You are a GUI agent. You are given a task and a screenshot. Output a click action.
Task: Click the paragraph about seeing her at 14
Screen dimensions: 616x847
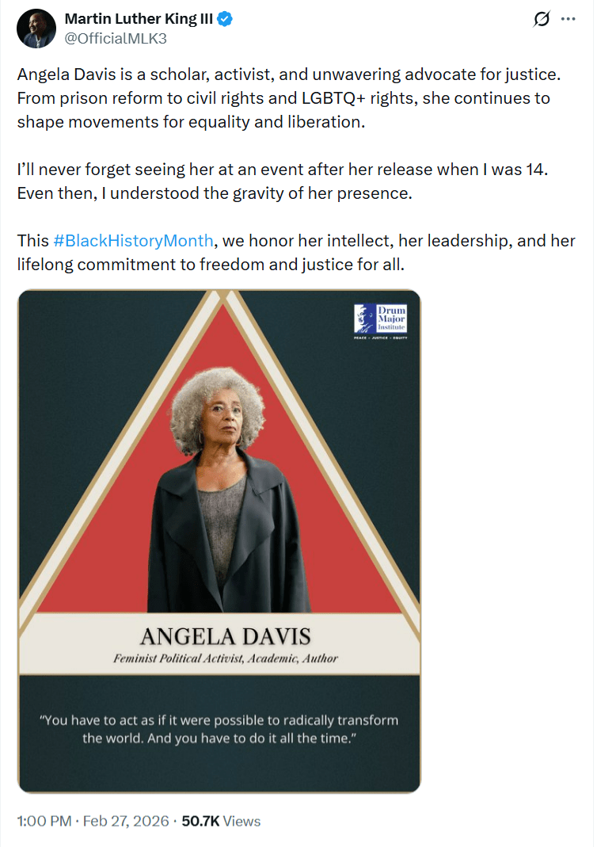pyautogui.click(x=283, y=181)
